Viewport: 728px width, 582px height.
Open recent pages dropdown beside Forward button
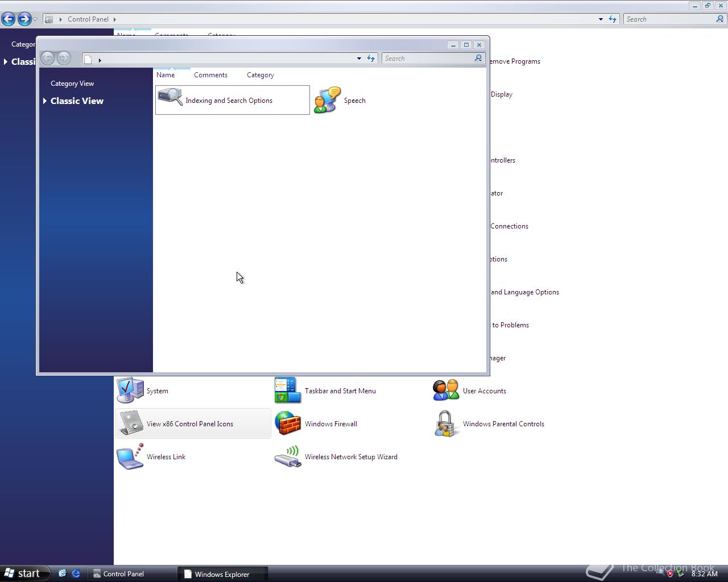[x=35, y=19]
